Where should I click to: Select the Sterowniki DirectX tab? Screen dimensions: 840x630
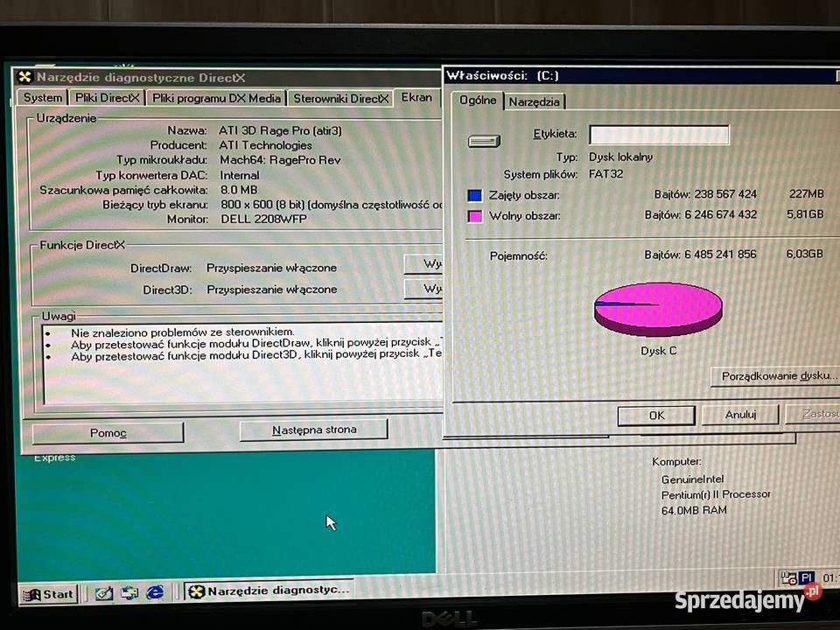tap(340, 99)
